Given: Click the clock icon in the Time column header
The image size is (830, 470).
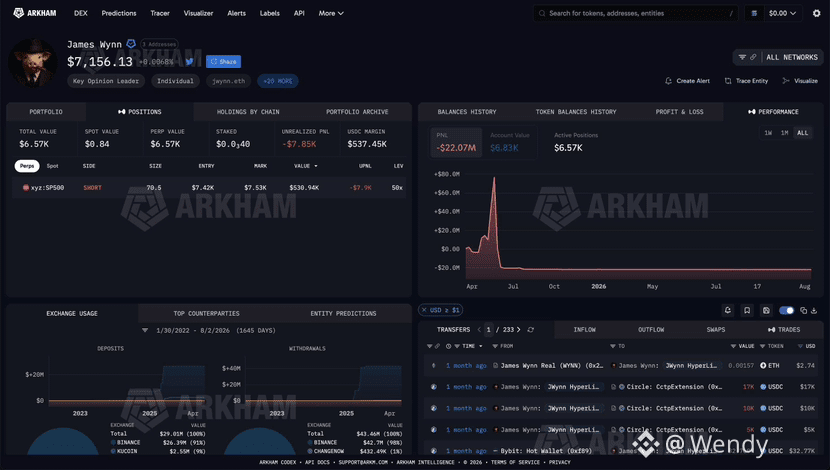Looking at the screenshot, I should pyautogui.click(x=448, y=346).
